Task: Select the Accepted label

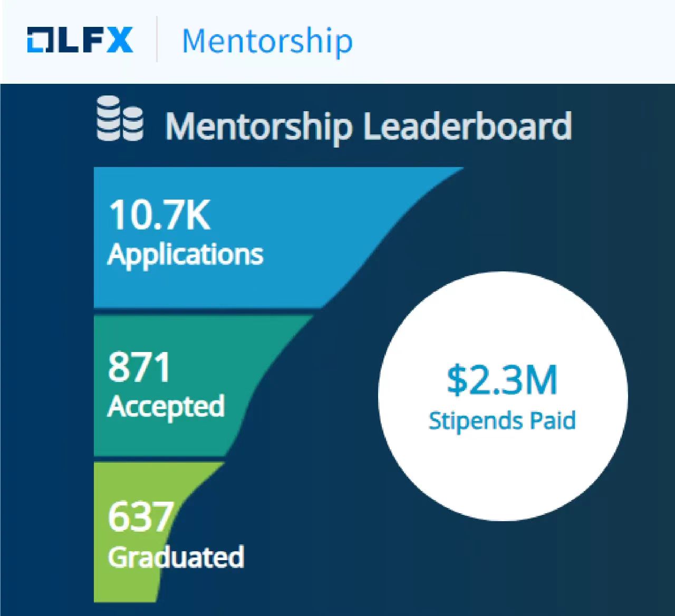Action: tap(166, 406)
